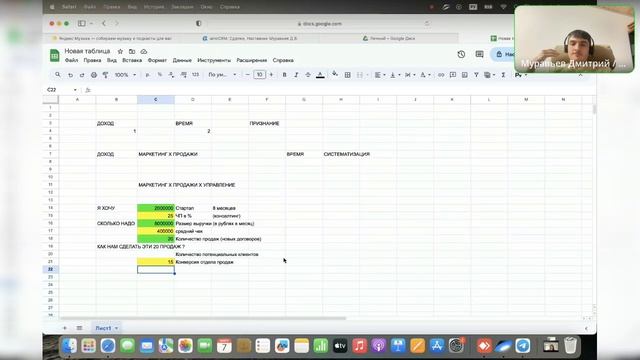Toggle italic formatting

[296, 75]
